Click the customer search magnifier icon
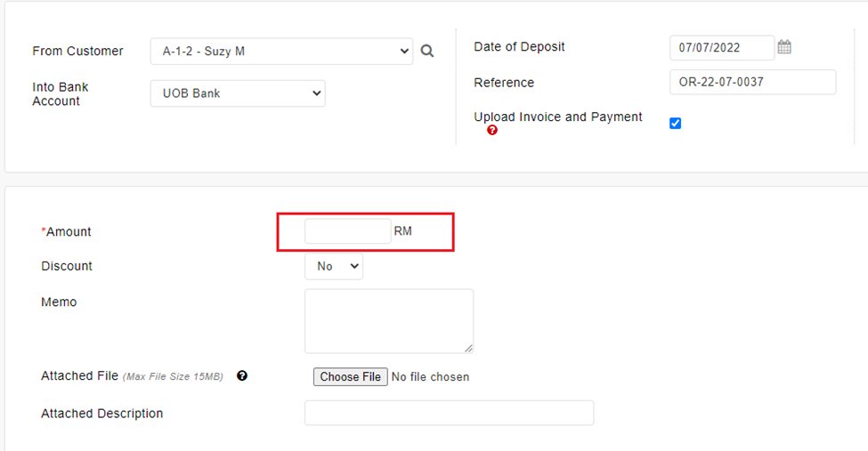The width and height of the screenshot is (868, 451). click(427, 52)
